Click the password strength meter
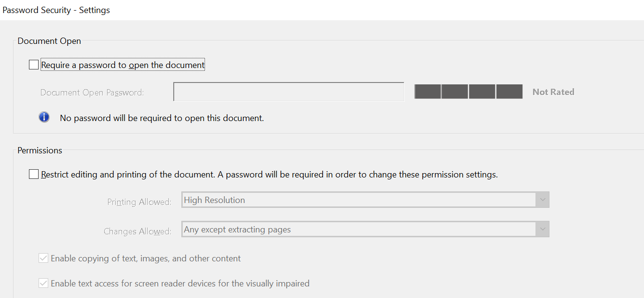This screenshot has width=644, height=298. pos(468,91)
